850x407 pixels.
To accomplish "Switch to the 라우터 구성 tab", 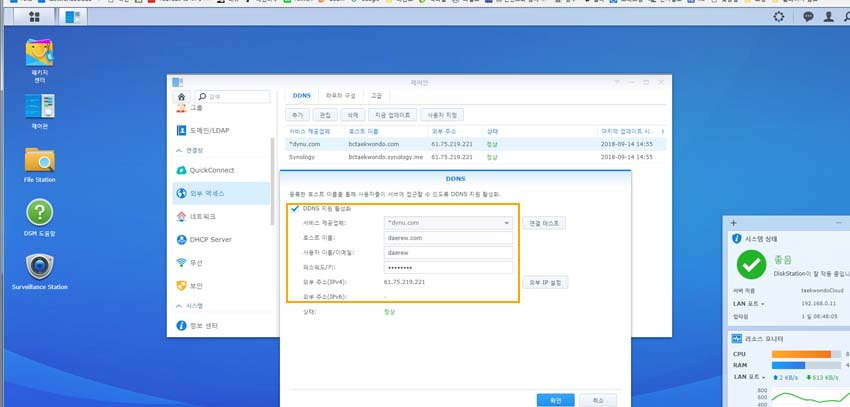I will [x=340, y=95].
